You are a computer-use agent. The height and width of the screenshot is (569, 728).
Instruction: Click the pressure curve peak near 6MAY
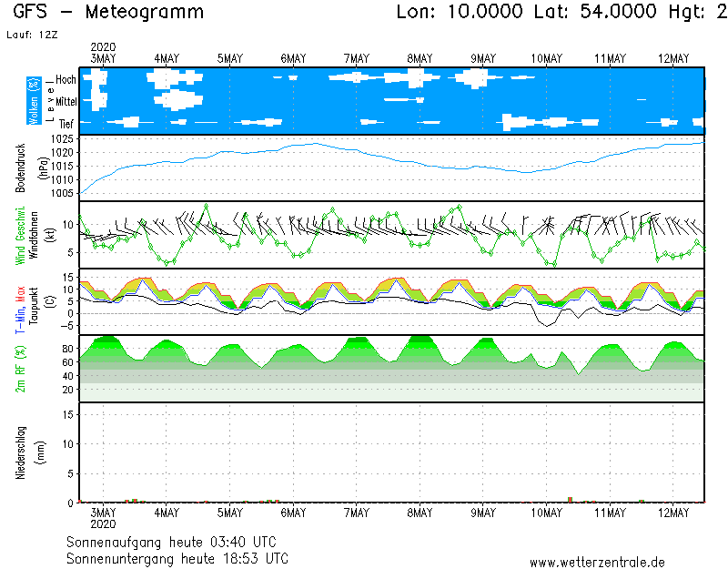(316, 144)
